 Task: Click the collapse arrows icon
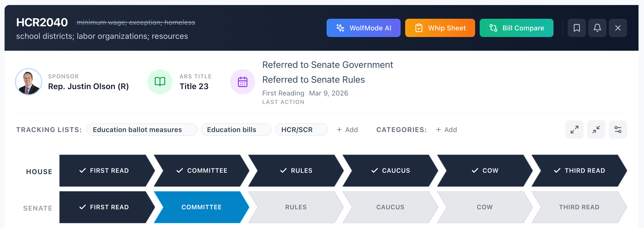coord(596,130)
